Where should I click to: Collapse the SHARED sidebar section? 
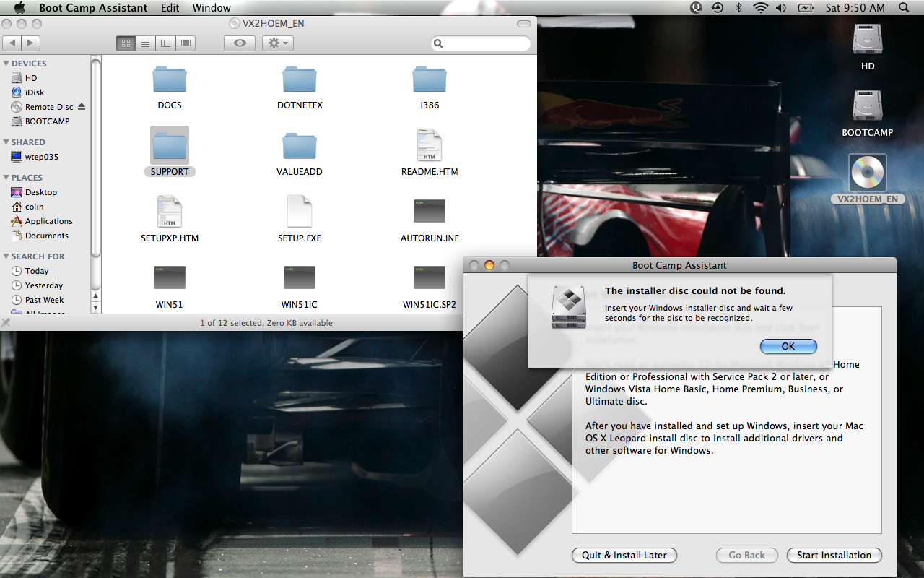6,142
